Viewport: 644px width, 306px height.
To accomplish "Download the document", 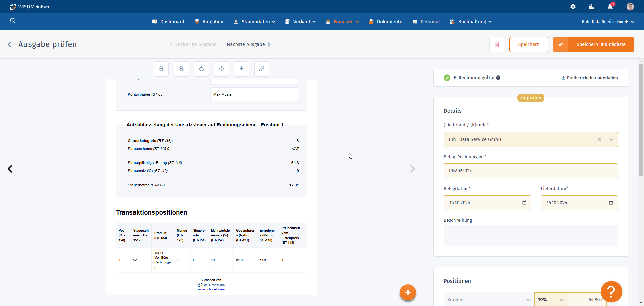I will click(x=242, y=69).
